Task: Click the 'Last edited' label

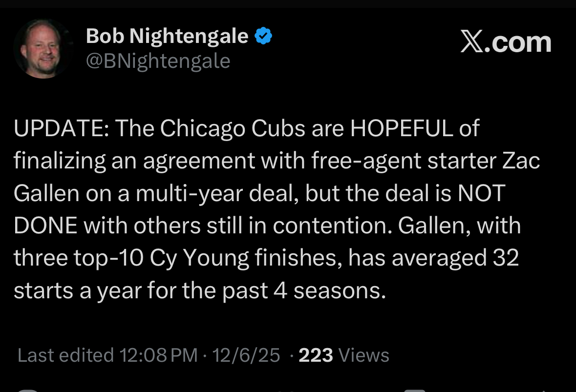Action: 65,355
